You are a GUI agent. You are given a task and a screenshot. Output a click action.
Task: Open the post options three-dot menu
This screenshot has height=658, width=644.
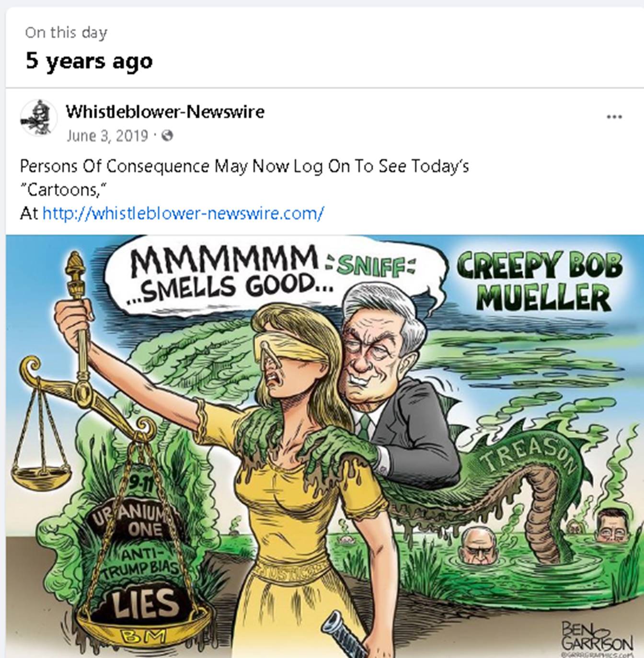point(614,117)
